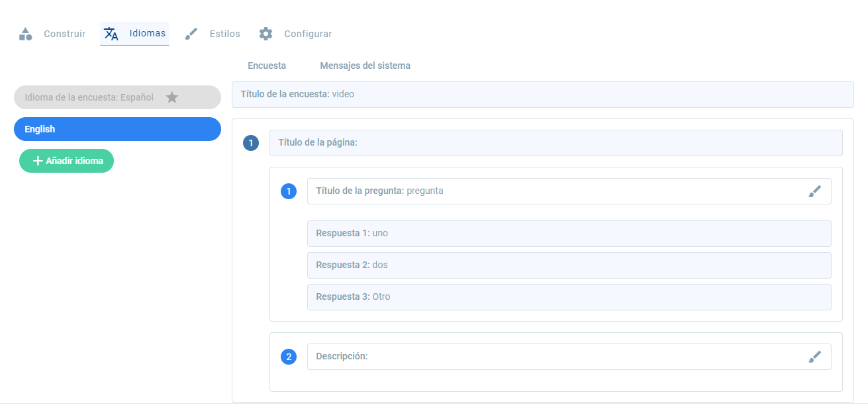Select the English language button
The width and height of the screenshot is (868, 409).
tap(117, 129)
